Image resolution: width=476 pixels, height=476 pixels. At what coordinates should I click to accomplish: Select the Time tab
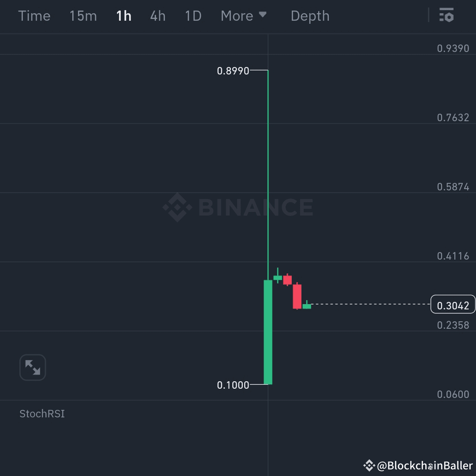[x=34, y=16]
